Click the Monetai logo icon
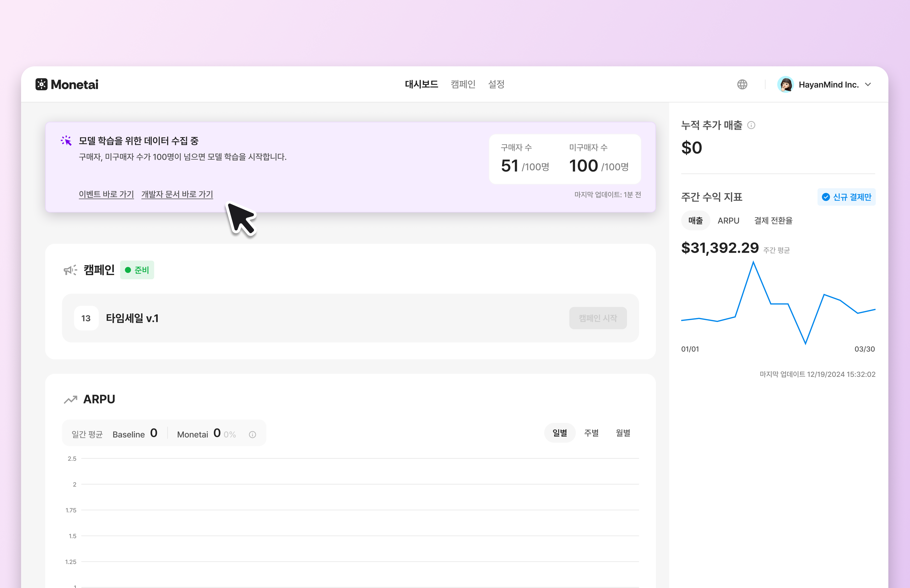Screen dimensions: 910x588 tap(42, 84)
